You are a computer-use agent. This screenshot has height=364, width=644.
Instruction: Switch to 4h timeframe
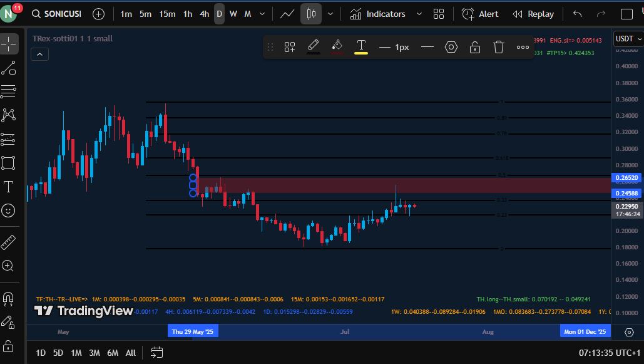coord(205,14)
